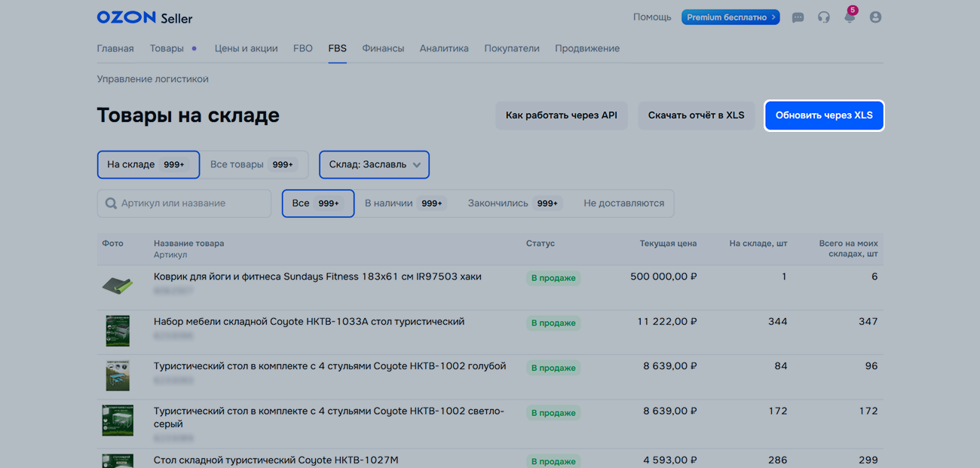Click the OZON Seller logo
This screenshot has height=468, width=980.
144,17
